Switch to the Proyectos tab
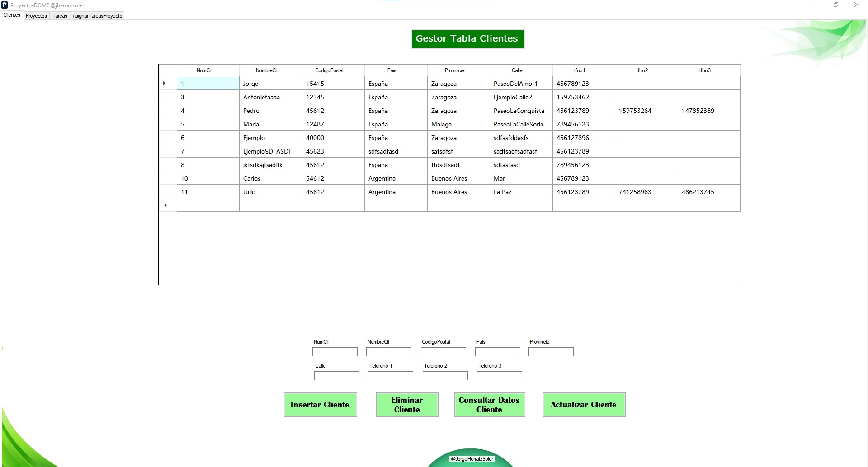This screenshot has height=467, width=868. [x=36, y=16]
